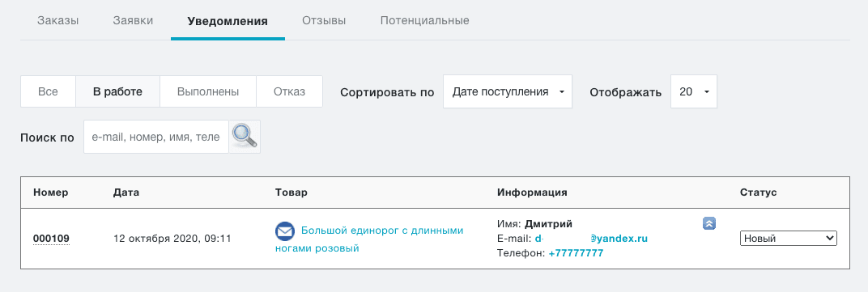Viewport: 868px width, 292px height.
Task: Select the Уведомления tab
Action: click(x=228, y=22)
